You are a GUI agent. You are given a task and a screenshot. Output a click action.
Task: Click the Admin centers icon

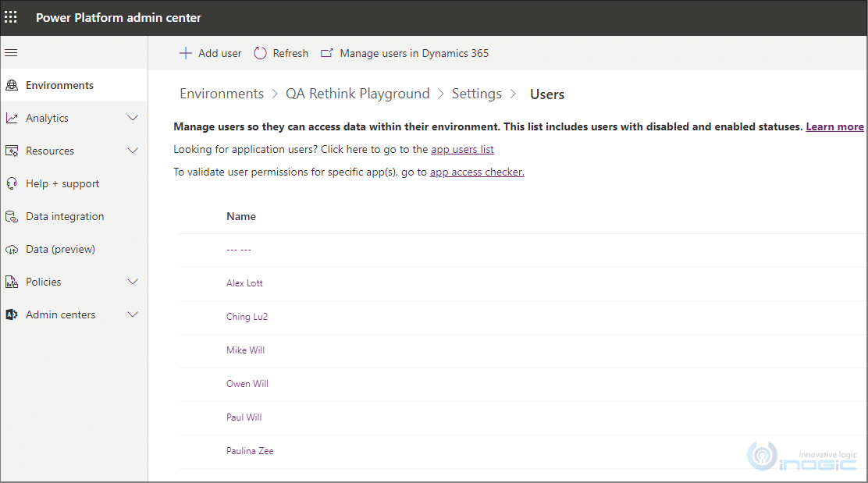tap(12, 314)
